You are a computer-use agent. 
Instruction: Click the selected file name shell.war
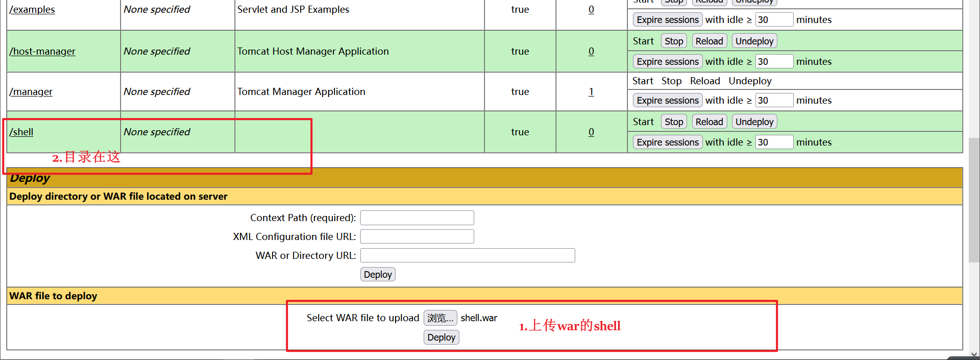(x=479, y=318)
